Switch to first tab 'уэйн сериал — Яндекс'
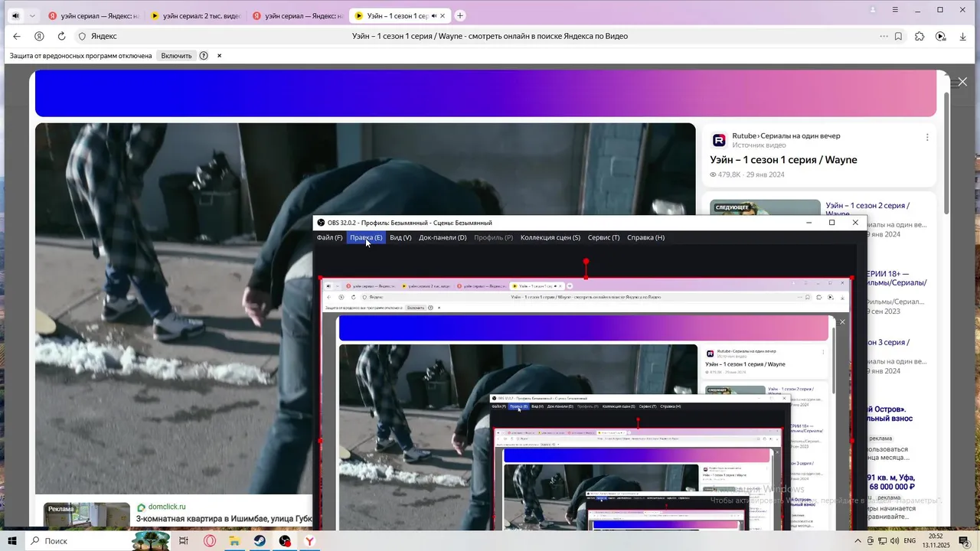The height and width of the screenshot is (551, 980). [93, 15]
